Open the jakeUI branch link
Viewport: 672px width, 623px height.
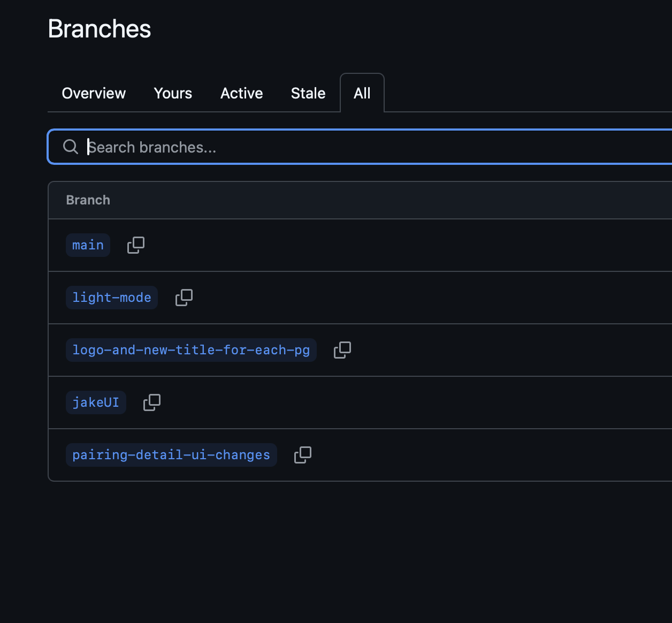click(96, 402)
